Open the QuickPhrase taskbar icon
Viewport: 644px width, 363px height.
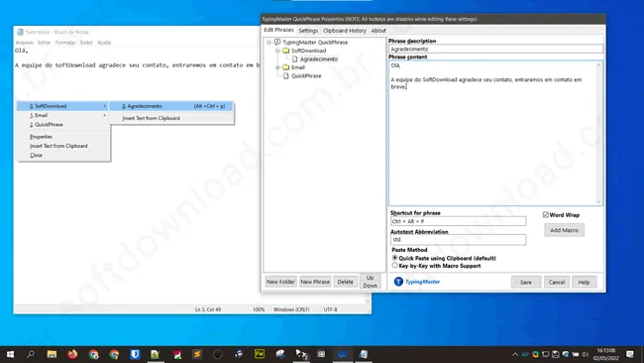click(343, 354)
